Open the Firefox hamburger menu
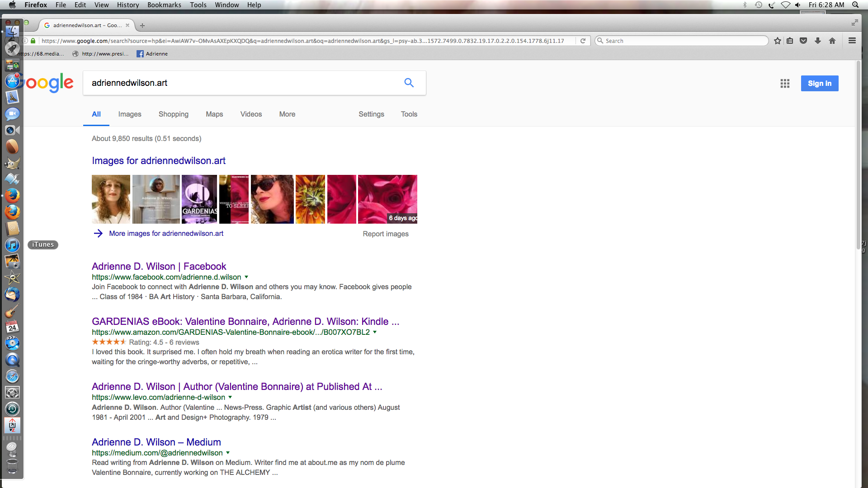868x488 pixels. (852, 41)
